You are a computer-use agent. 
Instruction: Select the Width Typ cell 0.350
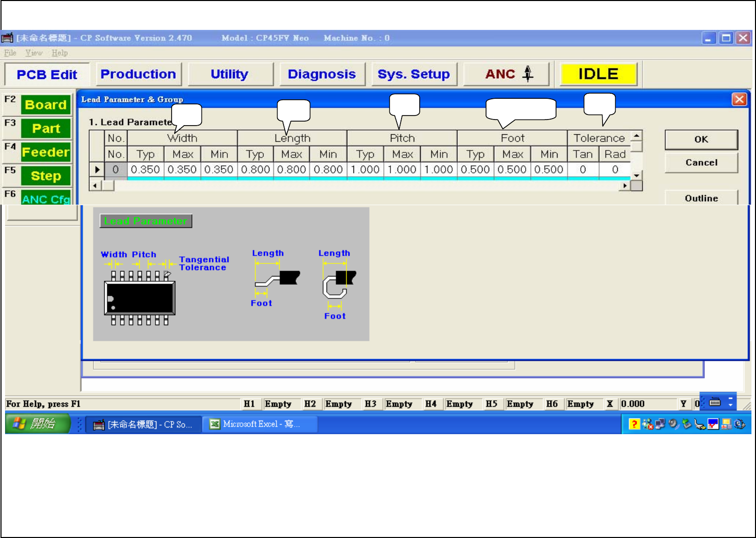coord(145,170)
